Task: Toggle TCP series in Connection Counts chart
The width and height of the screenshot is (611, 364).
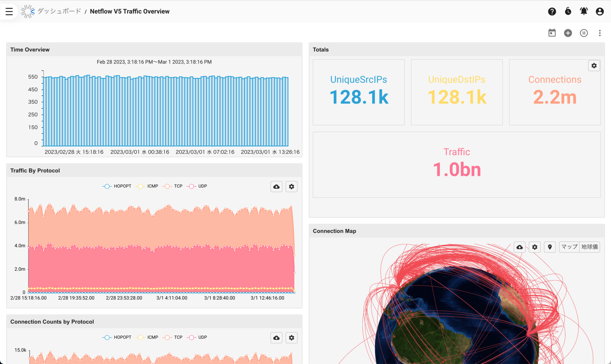Action: [x=173, y=337]
